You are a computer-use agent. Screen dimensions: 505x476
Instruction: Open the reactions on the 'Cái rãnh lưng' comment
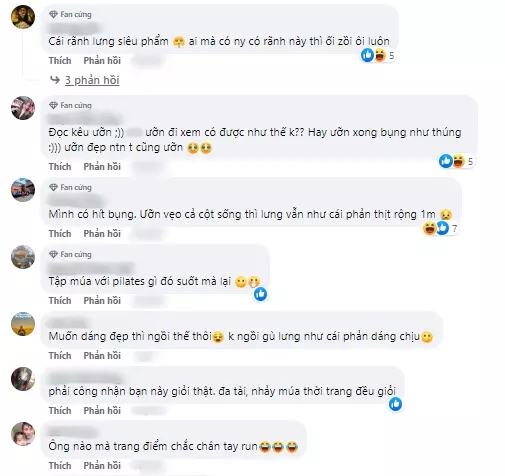378,55
